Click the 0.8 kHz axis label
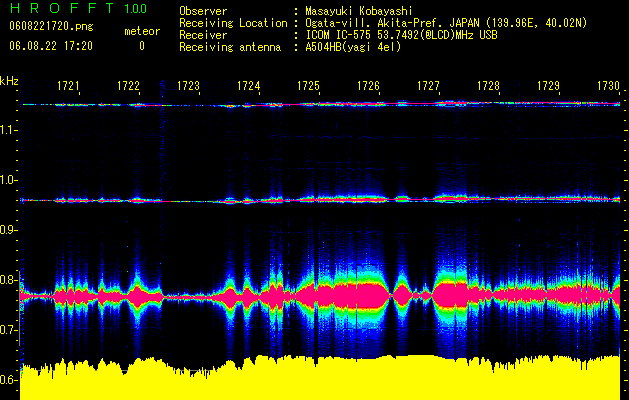The height and width of the screenshot is (400, 629). (x=9, y=280)
